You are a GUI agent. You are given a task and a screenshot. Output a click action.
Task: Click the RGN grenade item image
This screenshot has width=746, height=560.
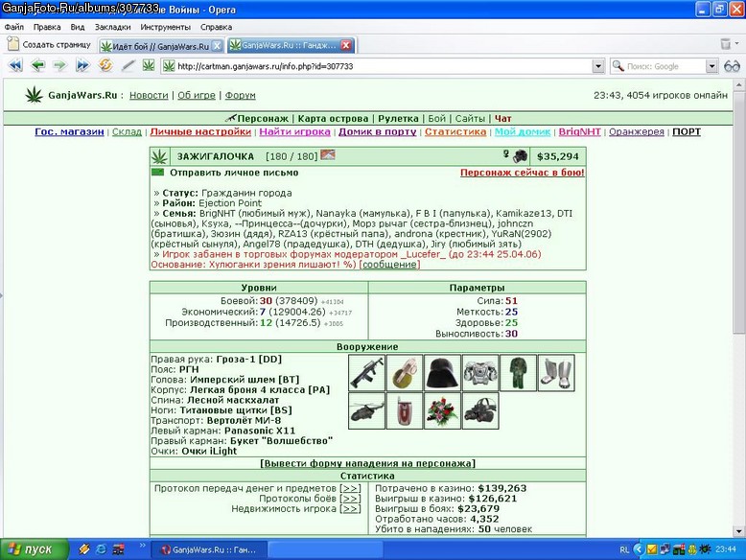tap(405, 373)
